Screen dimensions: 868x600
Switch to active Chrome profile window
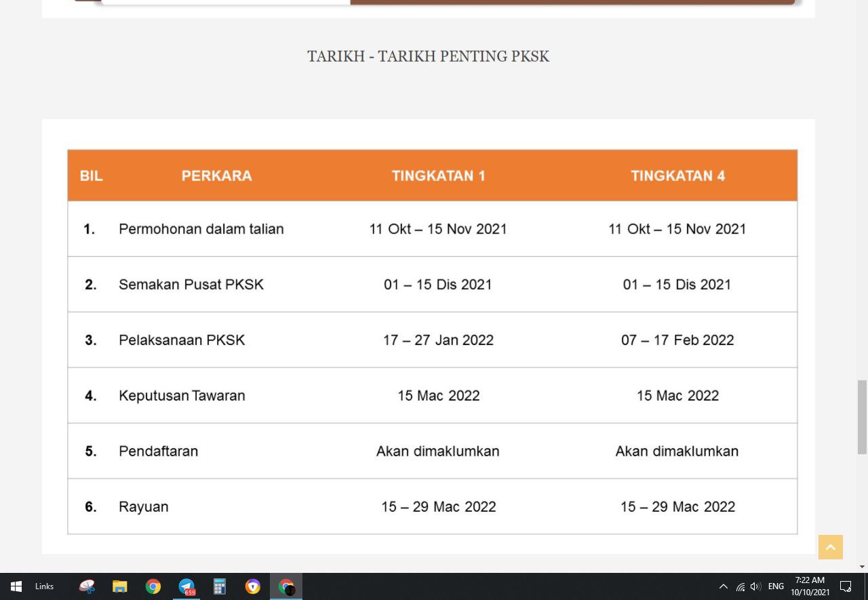point(286,586)
